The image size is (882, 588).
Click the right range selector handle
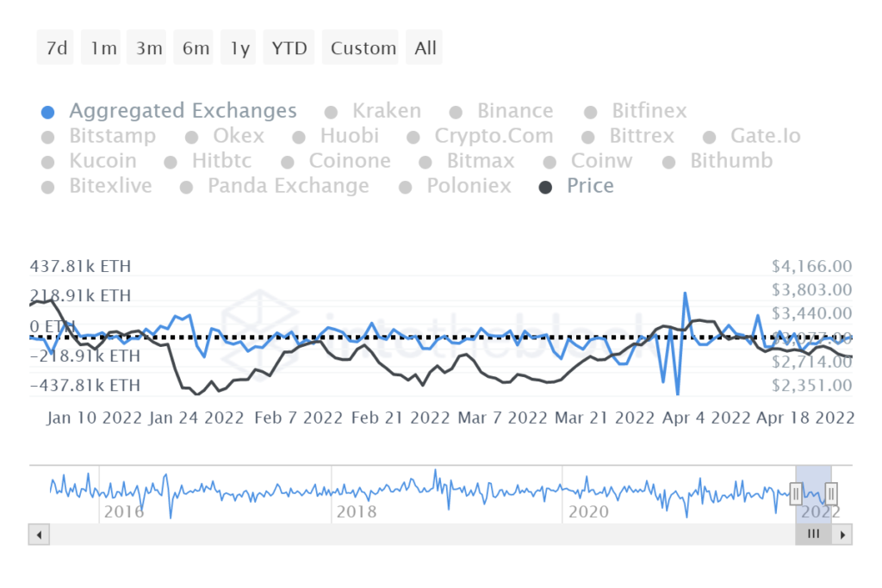point(831,494)
